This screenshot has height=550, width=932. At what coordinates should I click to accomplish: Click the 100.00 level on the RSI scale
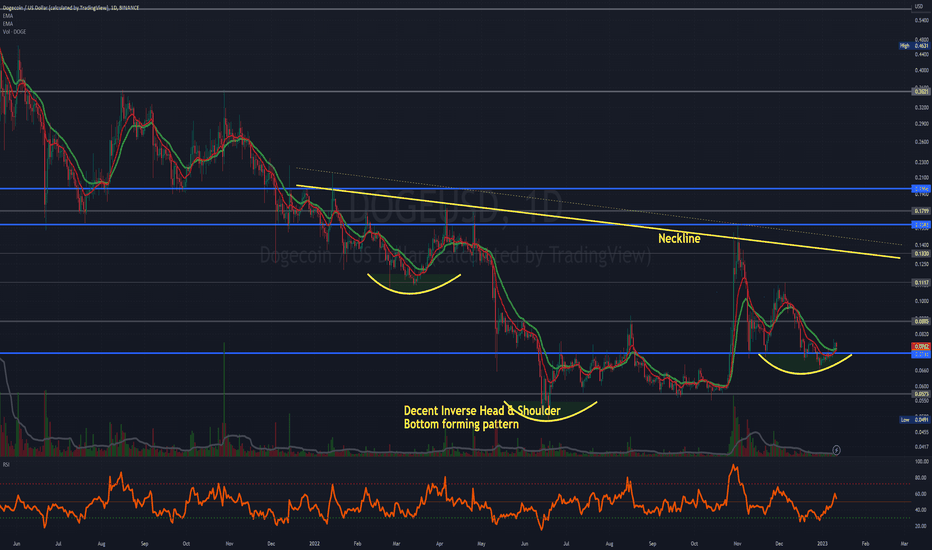922,461
